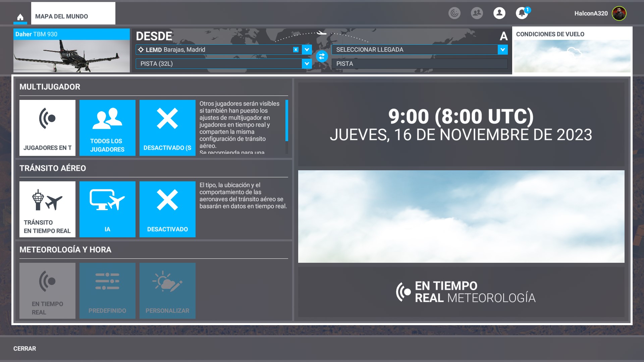Click the METEOROLOGÍA Y HORA section heading
This screenshot has height=362, width=644.
(x=65, y=250)
